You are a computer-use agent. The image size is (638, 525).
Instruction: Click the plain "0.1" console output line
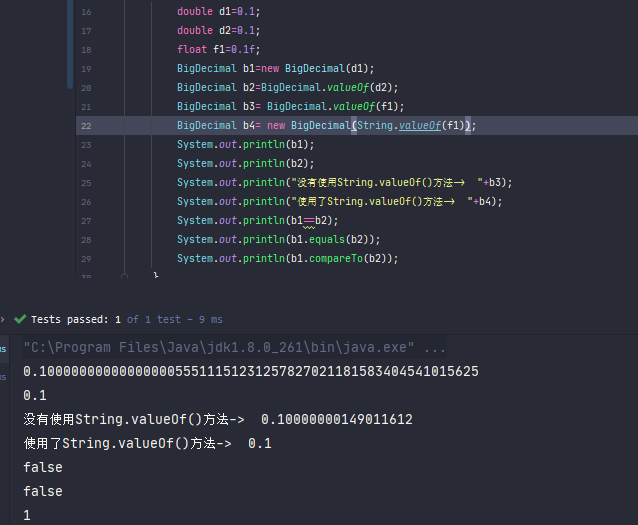click(35, 396)
